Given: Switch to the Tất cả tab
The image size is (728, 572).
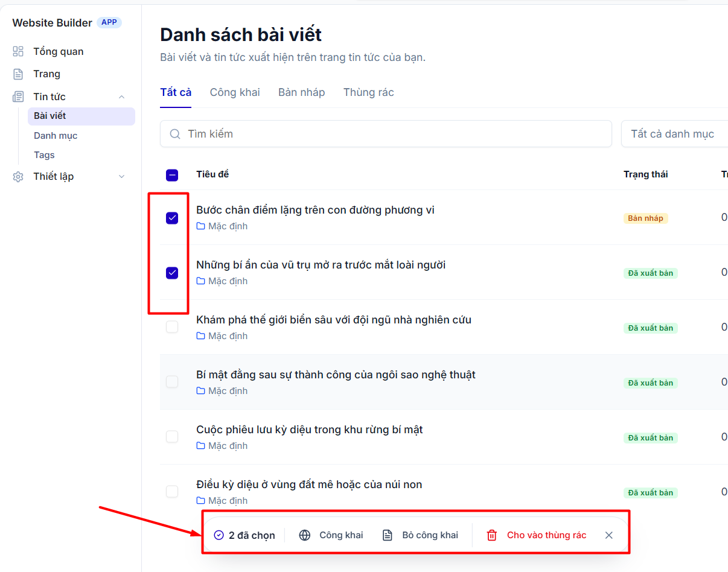Looking at the screenshot, I should coord(176,92).
